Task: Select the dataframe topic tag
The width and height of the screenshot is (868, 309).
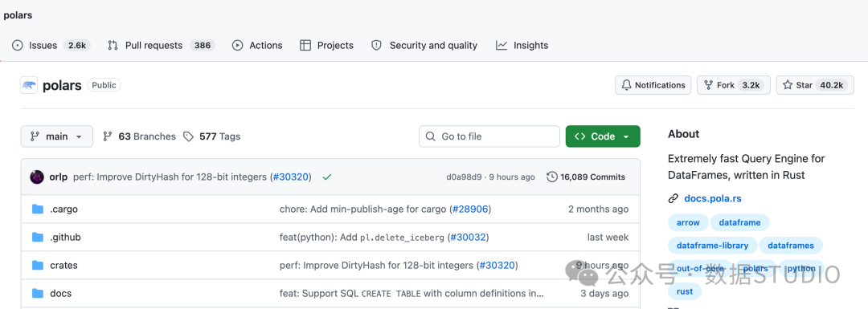Action: click(739, 223)
